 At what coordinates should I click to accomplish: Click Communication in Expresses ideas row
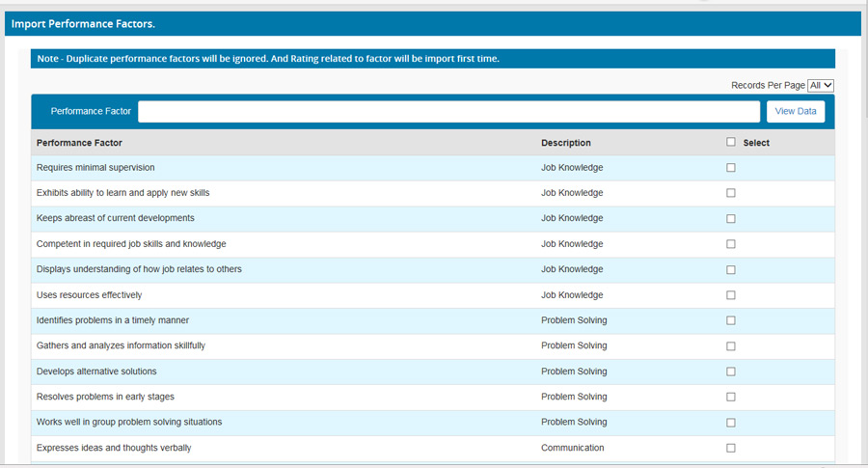tap(572, 448)
